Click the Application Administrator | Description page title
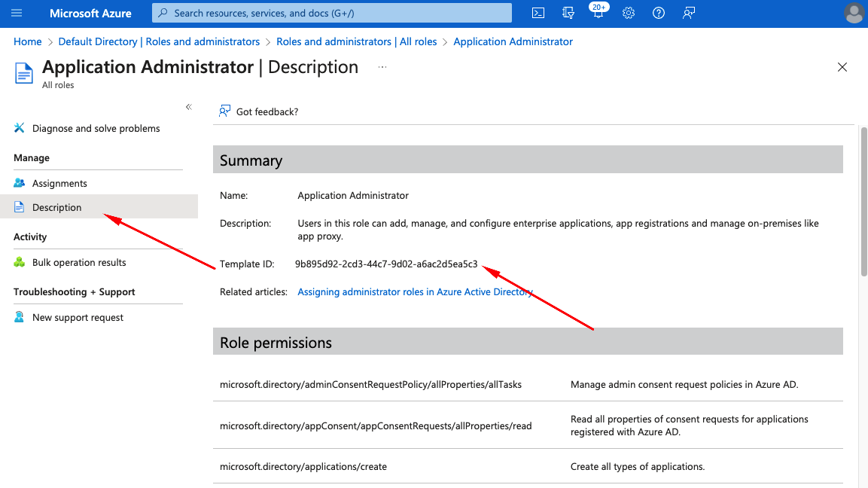 pyautogui.click(x=200, y=67)
